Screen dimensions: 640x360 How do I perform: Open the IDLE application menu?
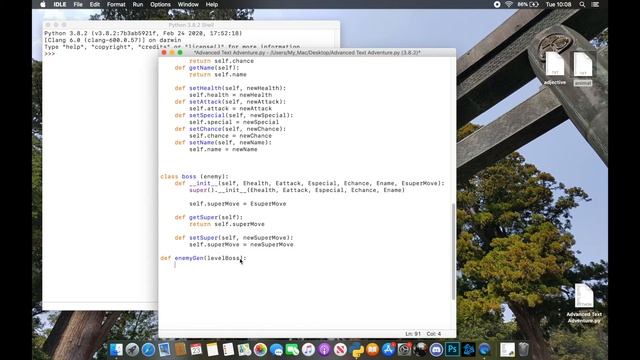[x=60, y=4]
